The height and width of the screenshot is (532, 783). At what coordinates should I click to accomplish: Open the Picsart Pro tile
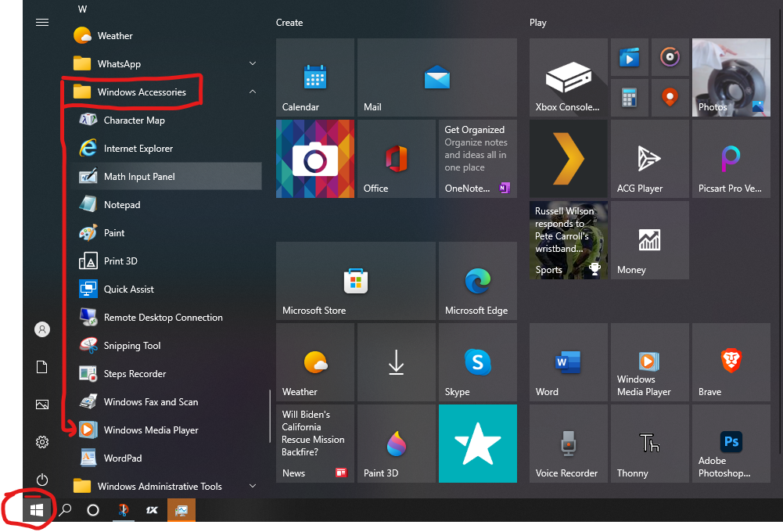[x=731, y=159]
